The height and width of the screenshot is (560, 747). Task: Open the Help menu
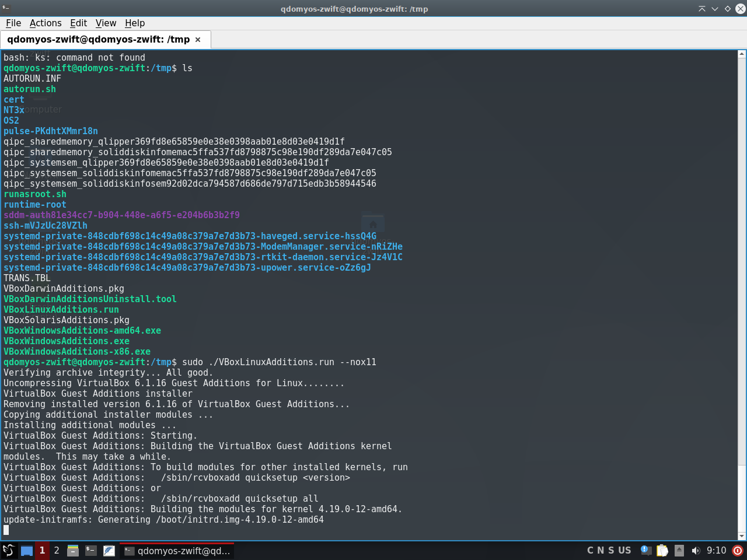click(135, 23)
